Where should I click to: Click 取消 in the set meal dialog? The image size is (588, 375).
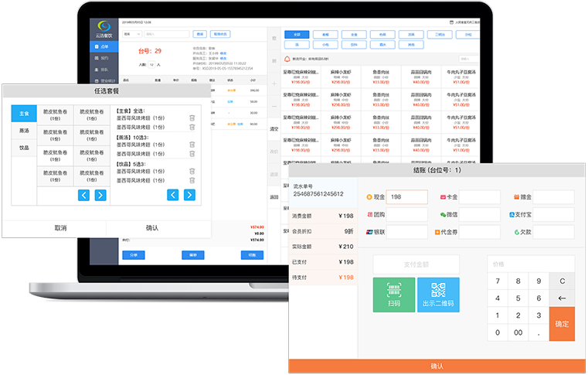(x=60, y=228)
